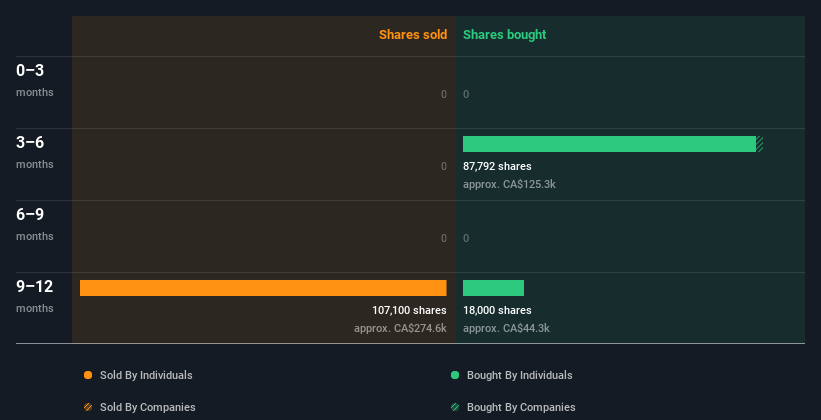Viewport: 821px width, 420px height.
Task: Click the Shares bought column header
Action: pyautogui.click(x=505, y=35)
